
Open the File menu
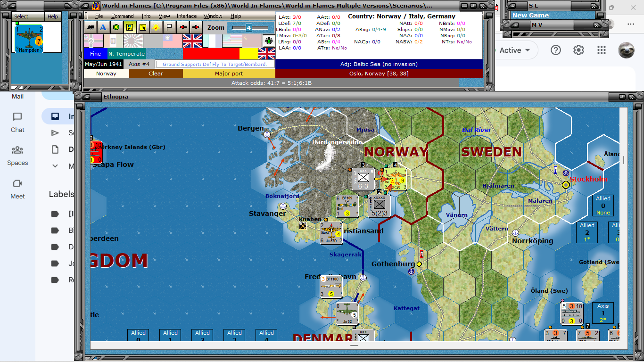coord(99,16)
